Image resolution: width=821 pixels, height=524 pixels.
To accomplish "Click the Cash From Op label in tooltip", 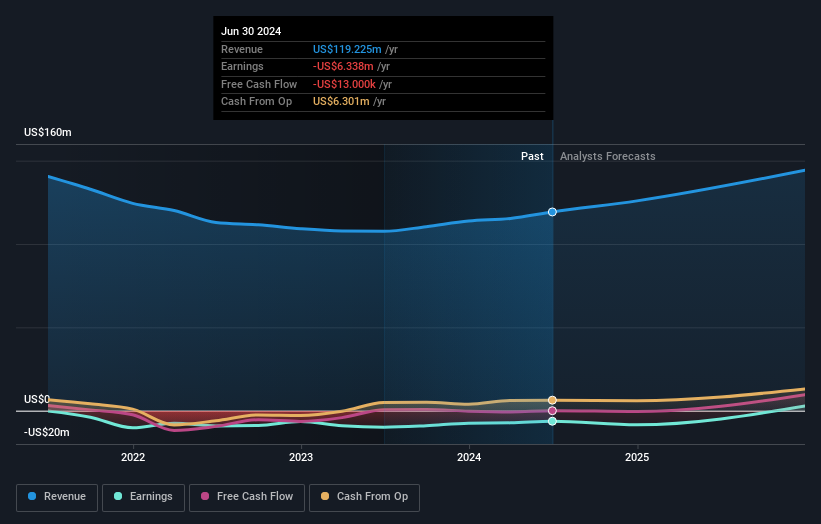I will 257,102.
